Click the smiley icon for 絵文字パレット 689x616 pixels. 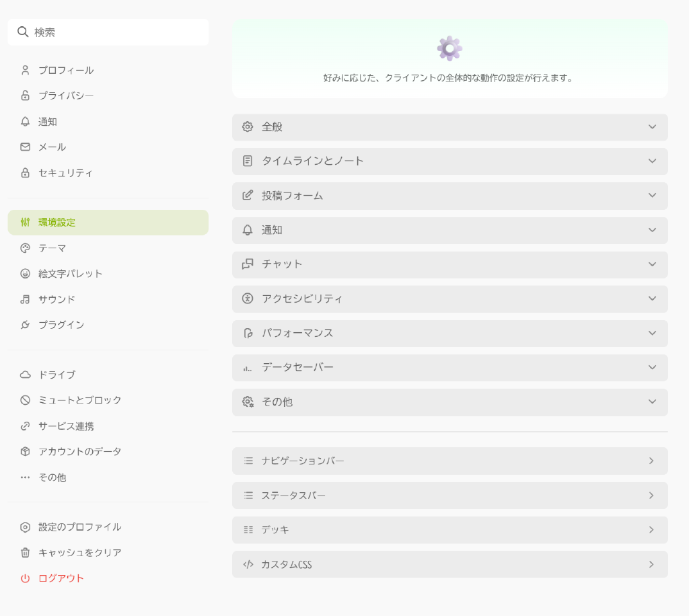point(26,274)
